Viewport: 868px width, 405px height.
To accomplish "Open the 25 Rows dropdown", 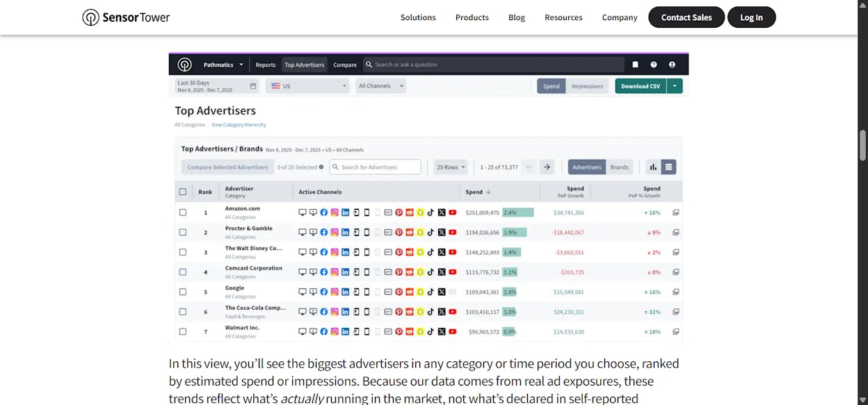I will tap(451, 167).
